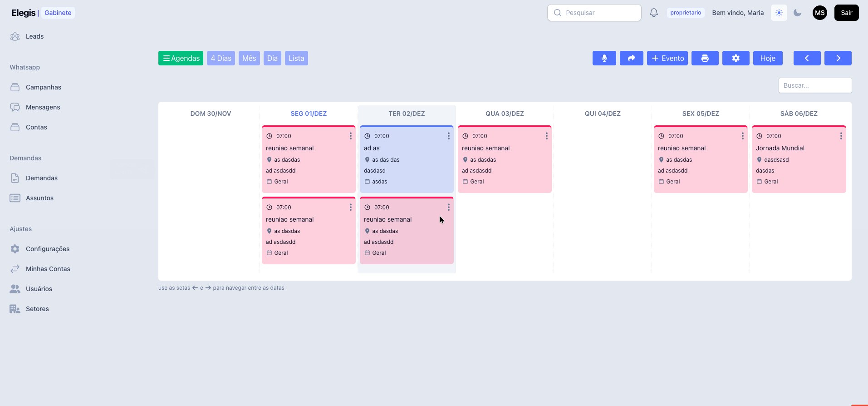
Task: Switch to dark theme mode
Action: [797, 13]
